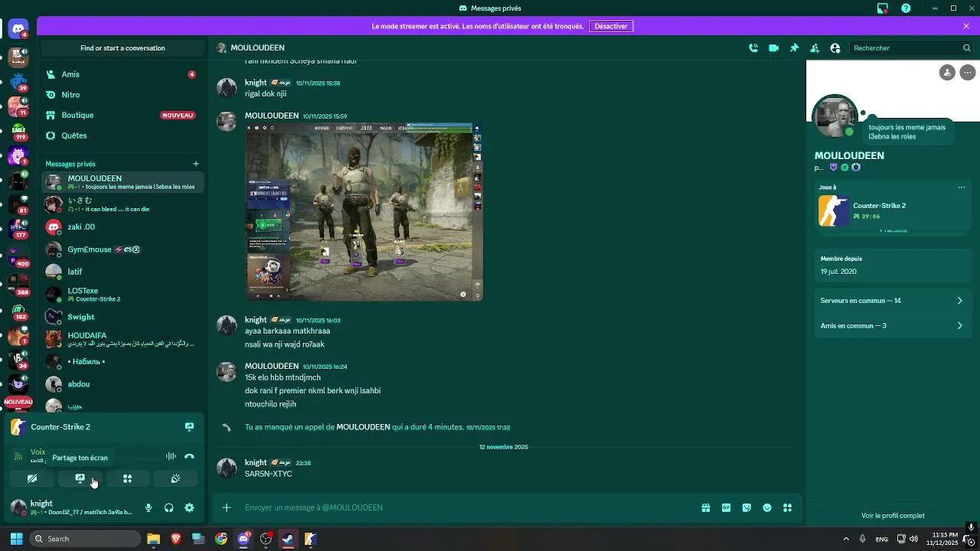Image resolution: width=980 pixels, height=551 pixels.
Task: Open pinned messages
Action: point(794,47)
